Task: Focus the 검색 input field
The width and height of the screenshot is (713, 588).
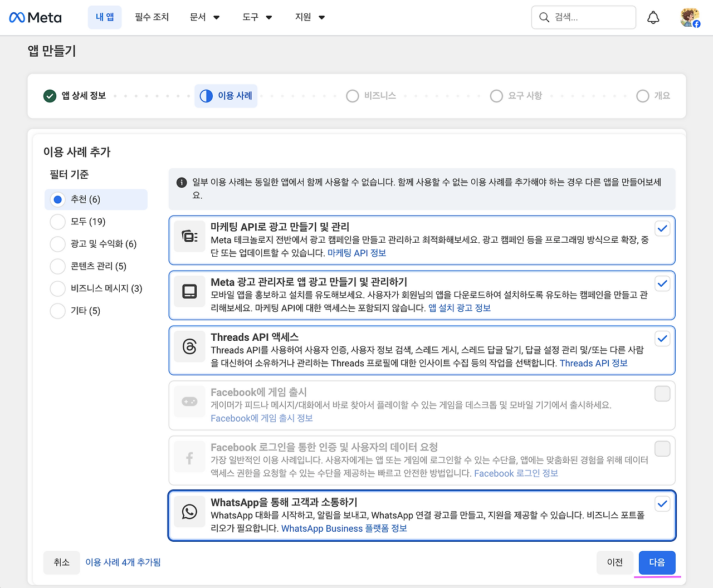Action: coord(584,17)
